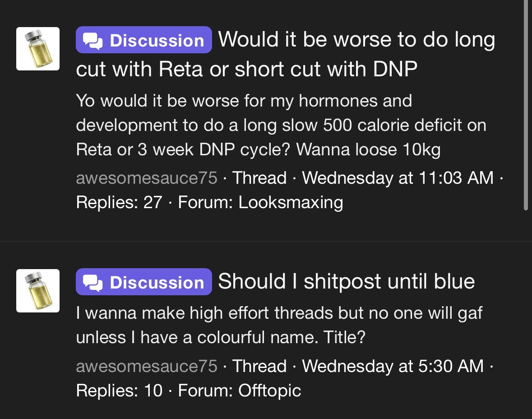Viewport: 532px width, 419px height.
Task: Click the snippet starting "Yo would it be worse"
Action: pyautogui.click(x=281, y=125)
